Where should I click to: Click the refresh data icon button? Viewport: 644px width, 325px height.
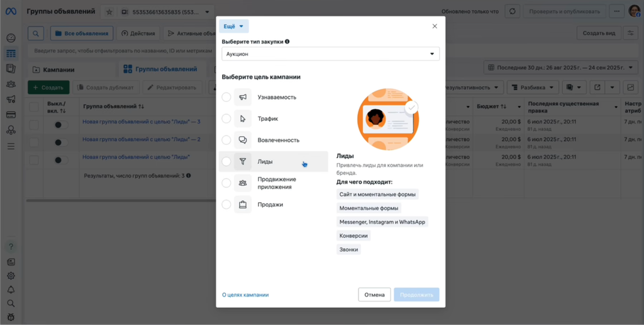coord(512,11)
